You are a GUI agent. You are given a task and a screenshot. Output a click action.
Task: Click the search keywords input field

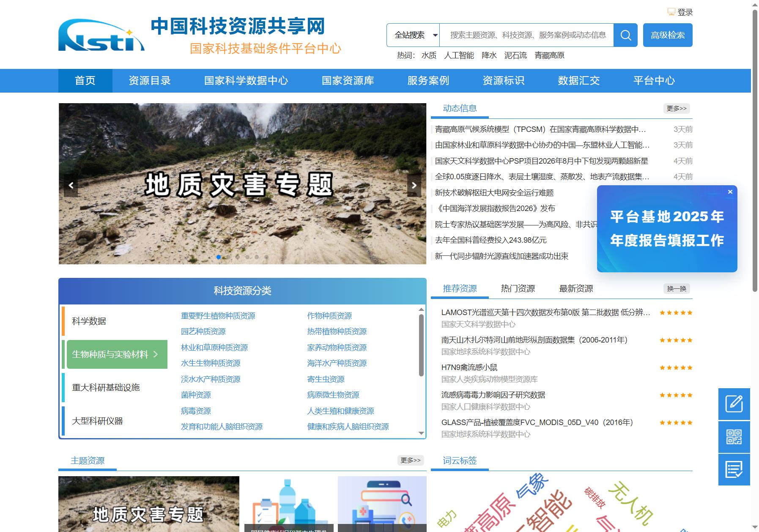(x=527, y=35)
